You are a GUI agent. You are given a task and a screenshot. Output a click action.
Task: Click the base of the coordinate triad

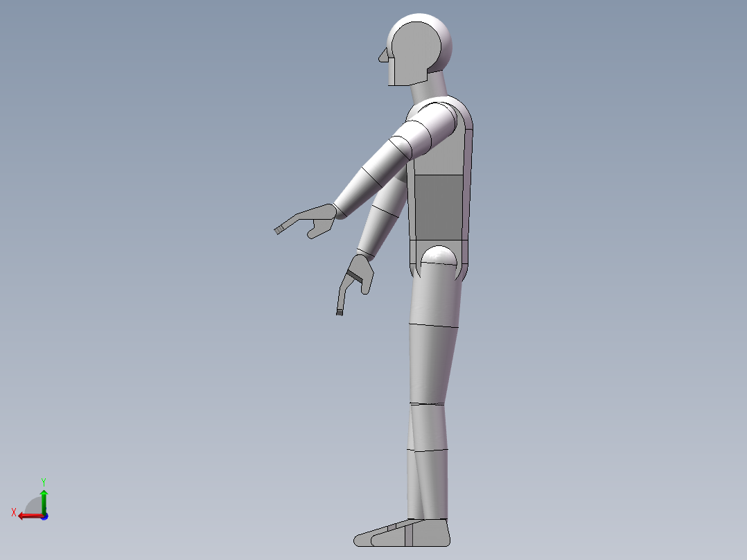click(x=44, y=516)
